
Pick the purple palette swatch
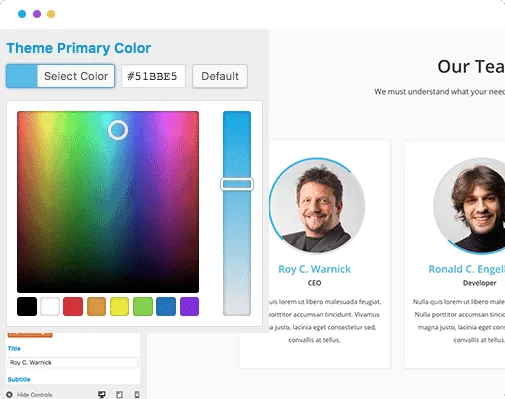189,306
